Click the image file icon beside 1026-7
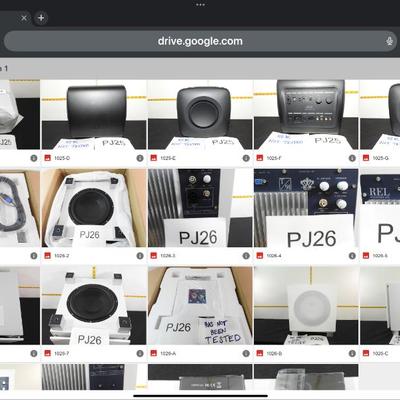 coord(47,353)
